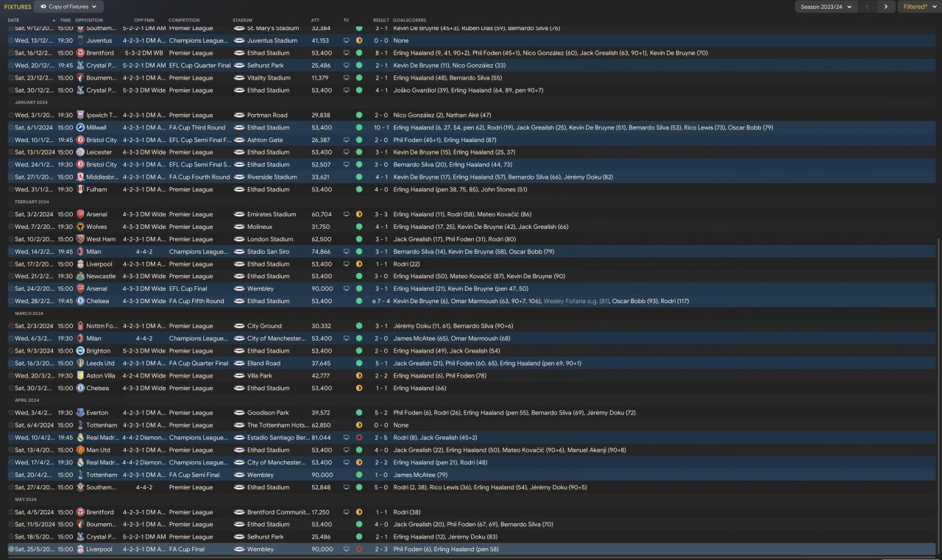
Task: Click the 2 - 5 result at Estadio Santiago
Action: (381, 438)
